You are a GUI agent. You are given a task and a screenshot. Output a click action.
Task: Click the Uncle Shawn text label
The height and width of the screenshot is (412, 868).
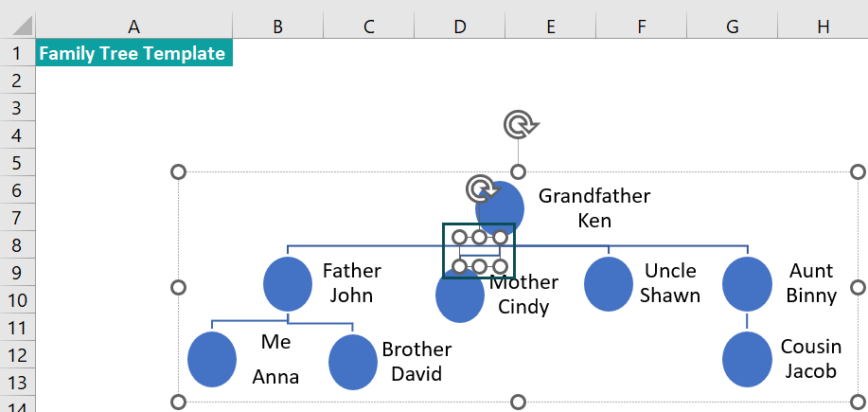click(x=670, y=282)
